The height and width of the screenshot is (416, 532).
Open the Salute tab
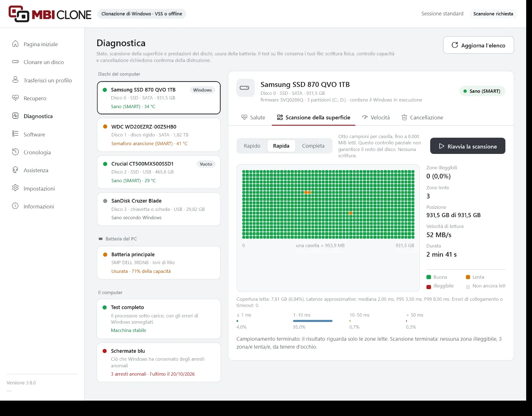tap(253, 117)
